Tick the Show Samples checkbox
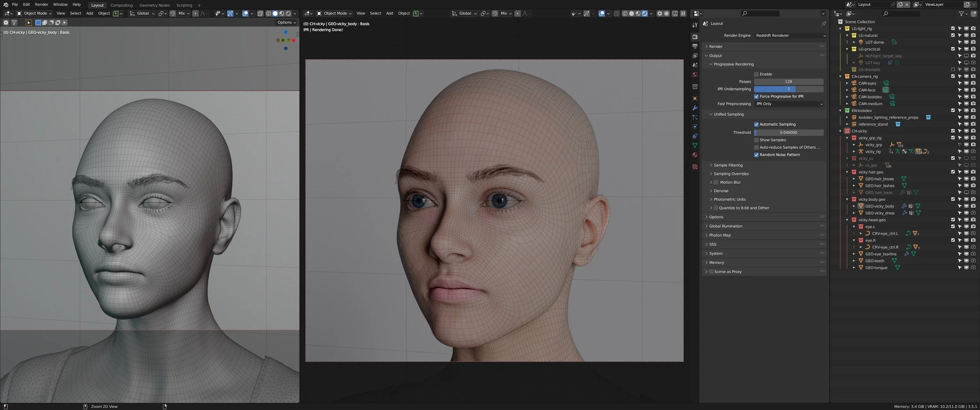 click(x=757, y=140)
